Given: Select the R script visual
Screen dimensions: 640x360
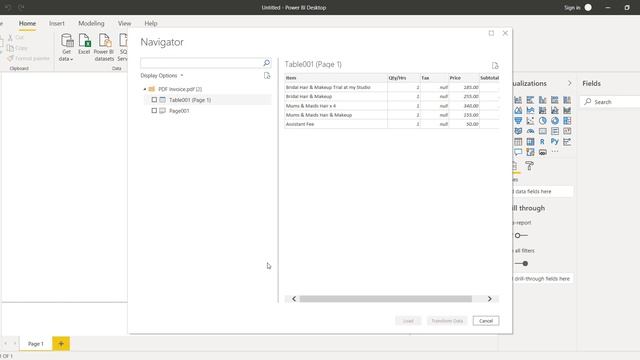Looking at the screenshot, I should [x=542, y=142].
